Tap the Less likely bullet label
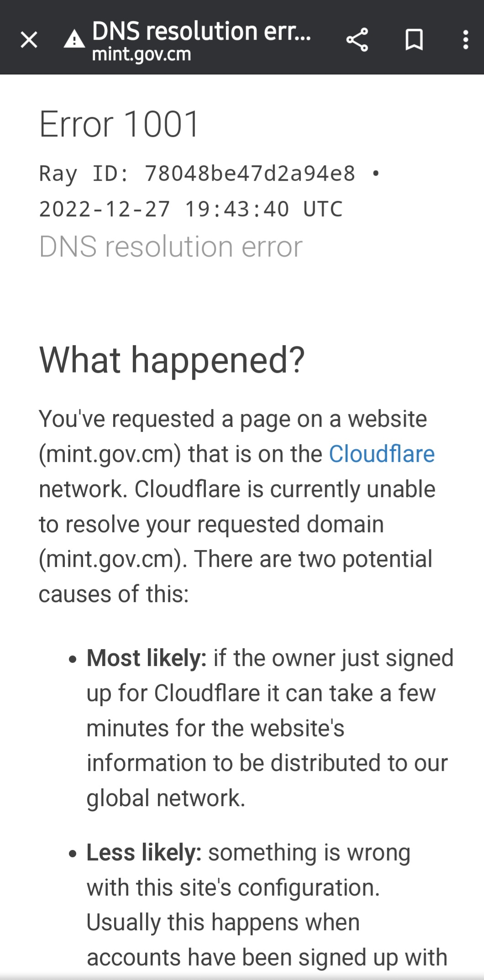Viewport: 484px width, 980px height. pyautogui.click(x=144, y=853)
